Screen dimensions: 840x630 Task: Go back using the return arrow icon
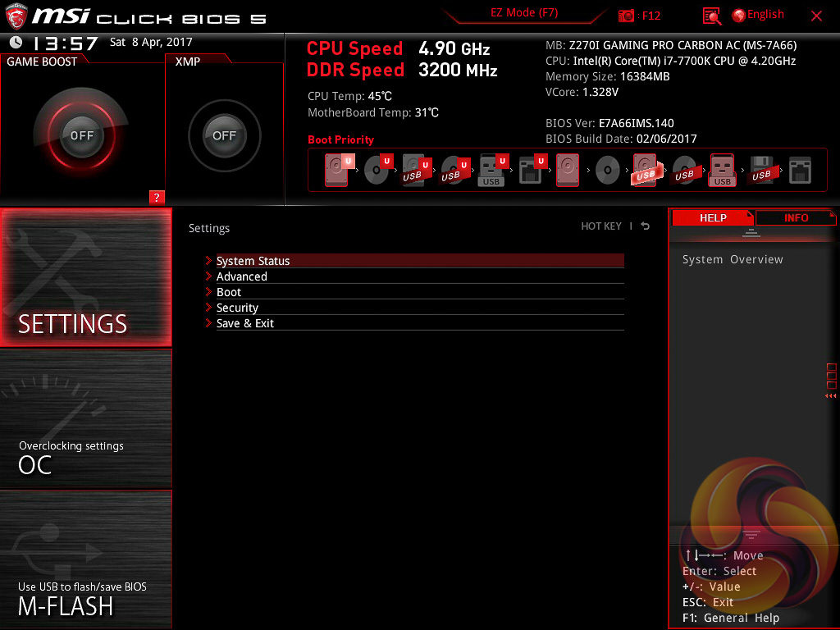[646, 226]
